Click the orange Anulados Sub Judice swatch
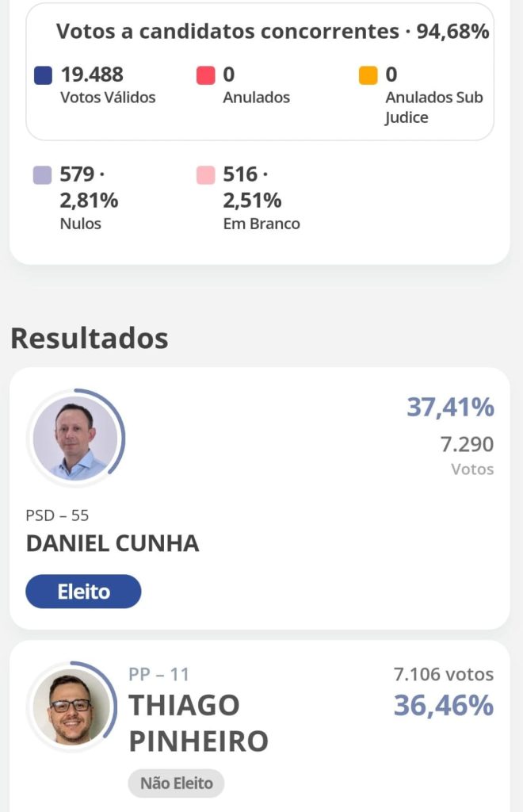Viewport: 523px width, 812px height. click(x=368, y=75)
